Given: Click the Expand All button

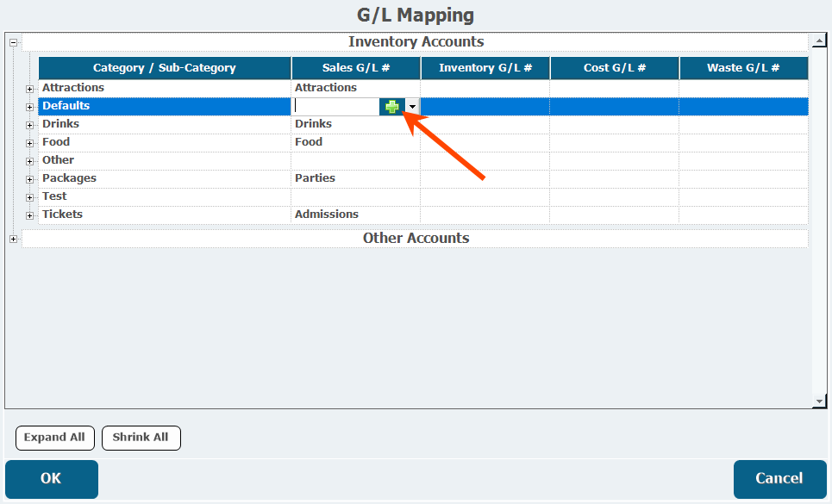Looking at the screenshot, I should click(x=55, y=438).
